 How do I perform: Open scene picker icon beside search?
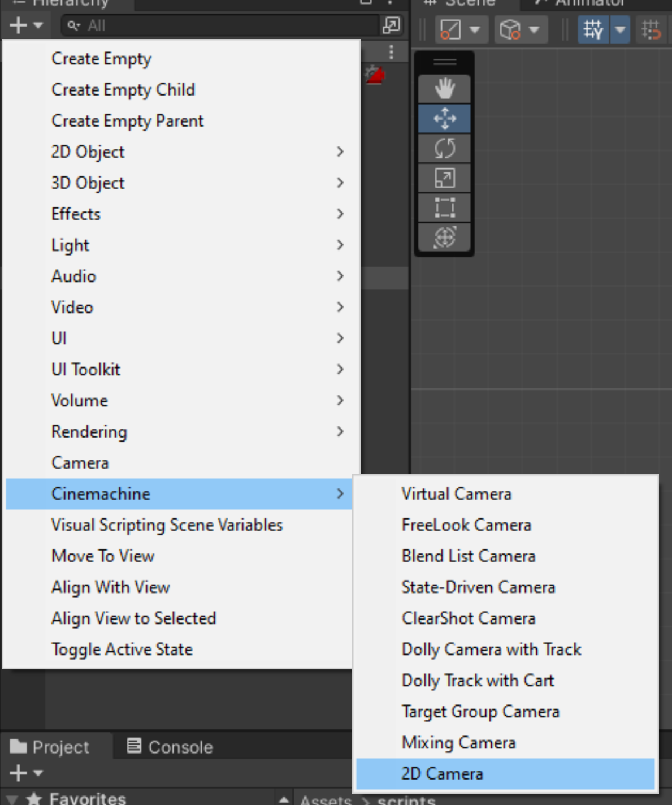pyautogui.click(x=391, y=25)
